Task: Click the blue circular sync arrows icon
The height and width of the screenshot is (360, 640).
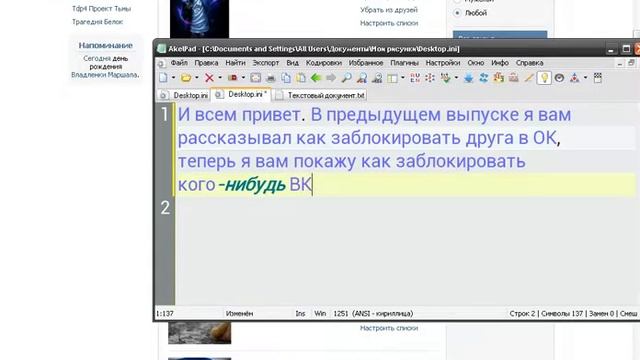Action: (x=484, y=78)
